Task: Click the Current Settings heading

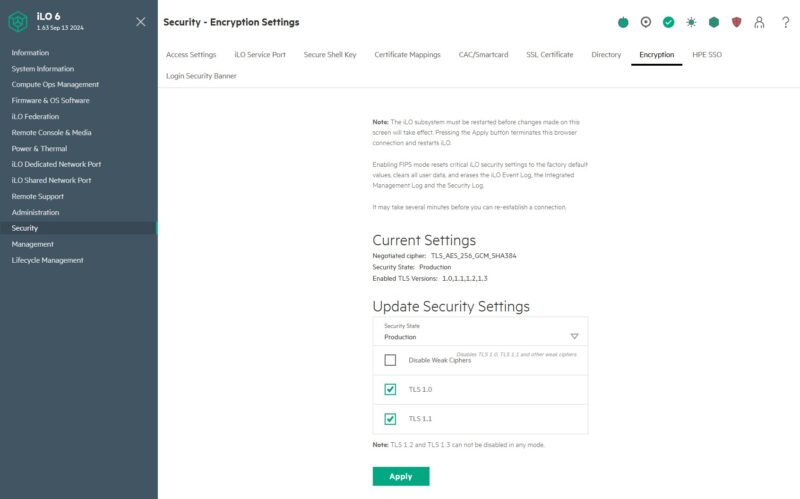Action: 424,240
